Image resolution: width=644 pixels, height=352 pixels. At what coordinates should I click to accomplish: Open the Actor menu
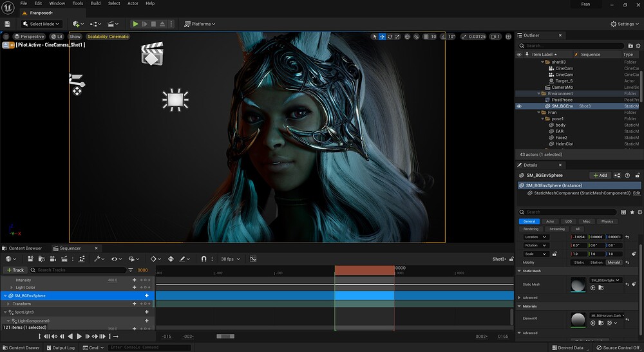133,3
